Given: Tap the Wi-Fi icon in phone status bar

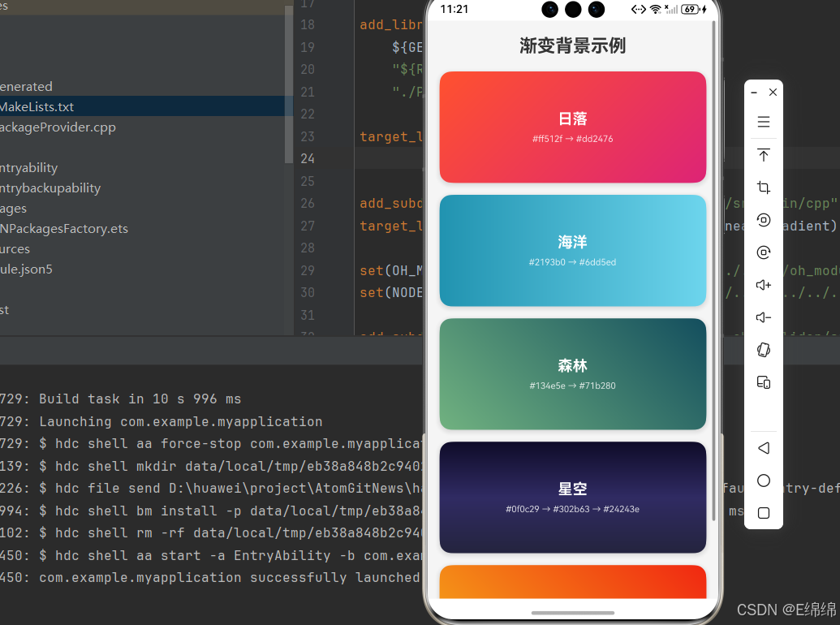Looking at the screenshot, I should [655, 9].
